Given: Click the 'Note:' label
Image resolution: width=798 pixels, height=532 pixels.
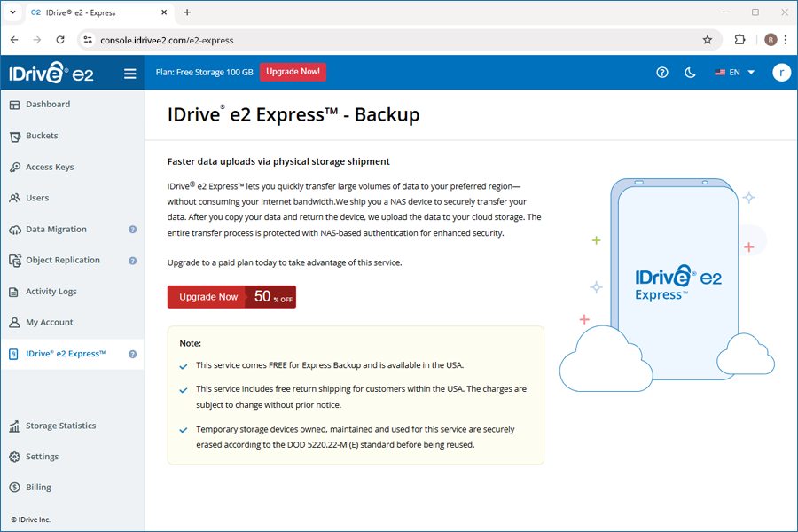Looking at the screenshot, I should (x=191, y=344).
